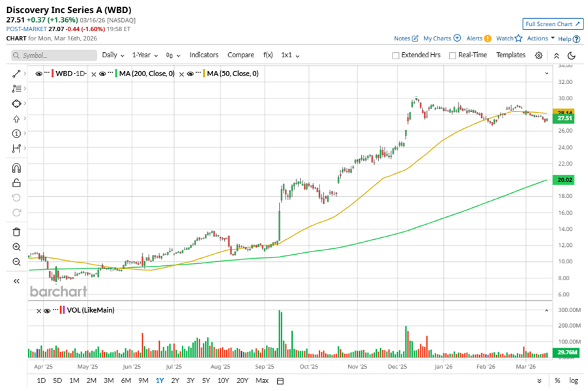The image size is (588, 391).
Task: Open the Daily frequency dropdown
Action: (113, 55)
